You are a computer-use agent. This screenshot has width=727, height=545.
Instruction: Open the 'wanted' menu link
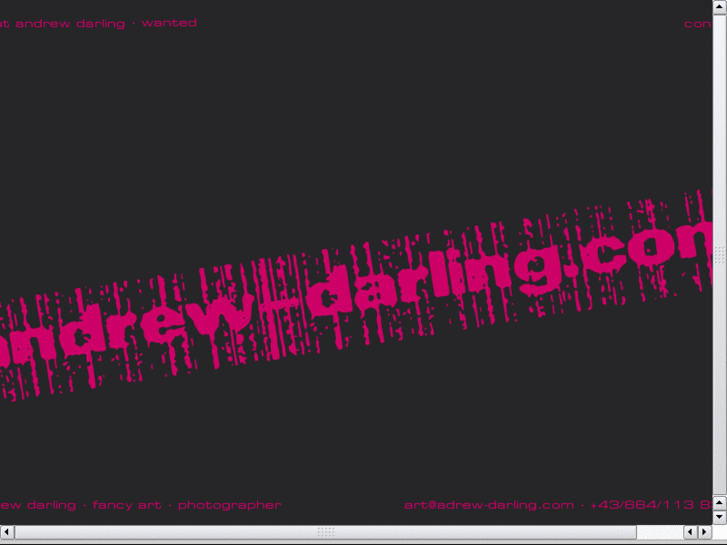point(169,23)
